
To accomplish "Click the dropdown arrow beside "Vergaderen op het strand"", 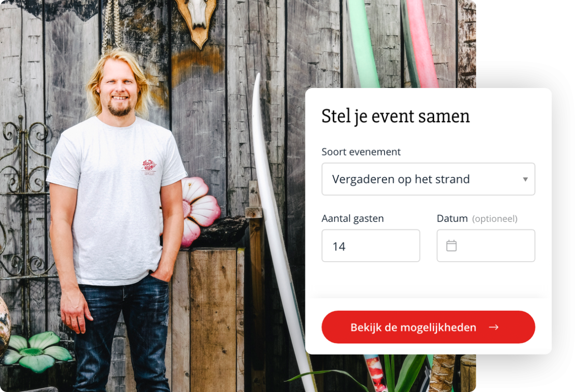I will pyautogui.click(x=525, y=179).
